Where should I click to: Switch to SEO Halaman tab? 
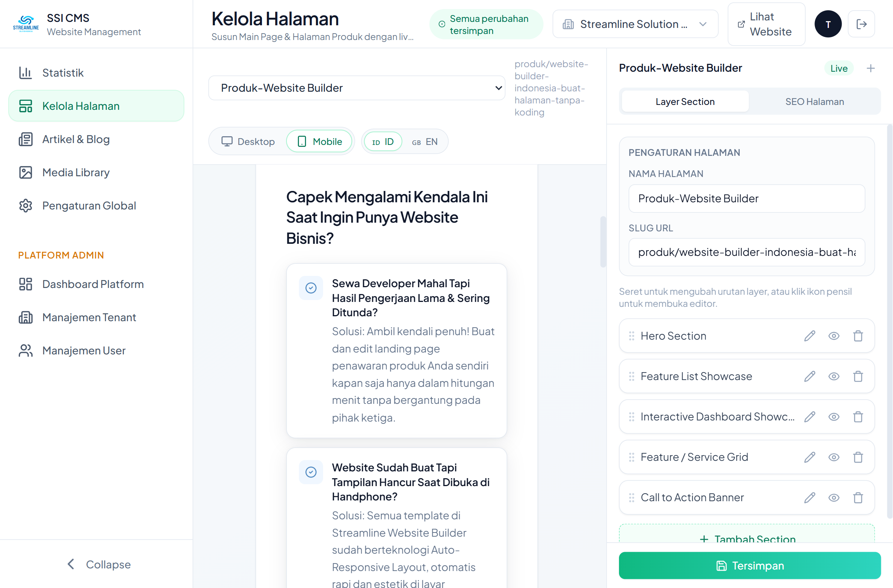click(x=814, y=102)
